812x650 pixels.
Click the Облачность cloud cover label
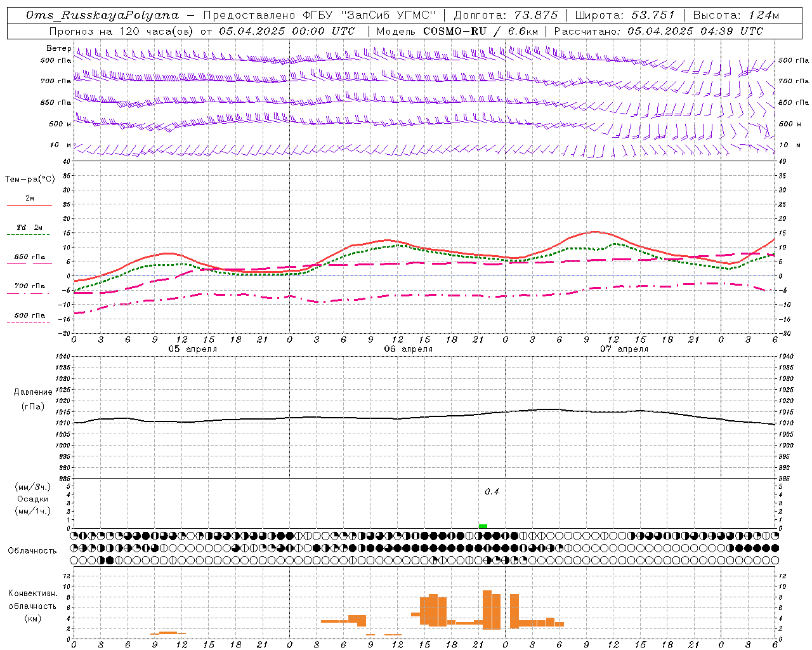point(32,550)
